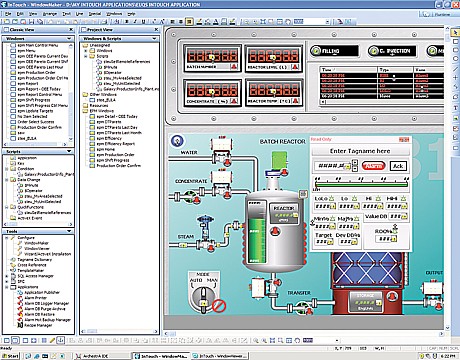This screenshot has width=460, height=360.
Task: Collapse the Data Change scripts node
Action: (7, 180)
